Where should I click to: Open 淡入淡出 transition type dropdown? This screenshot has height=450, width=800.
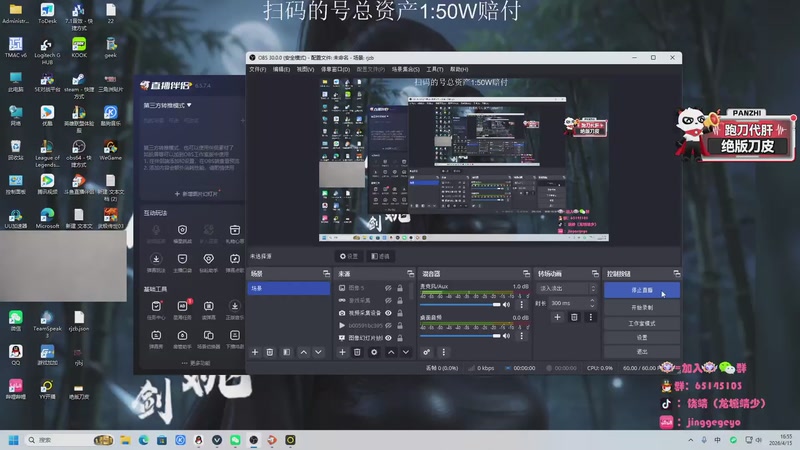coord(566,289)
